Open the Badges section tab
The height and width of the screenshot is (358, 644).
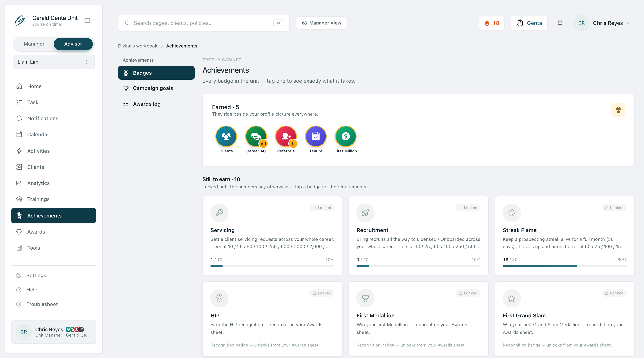[x=156, y=73]
